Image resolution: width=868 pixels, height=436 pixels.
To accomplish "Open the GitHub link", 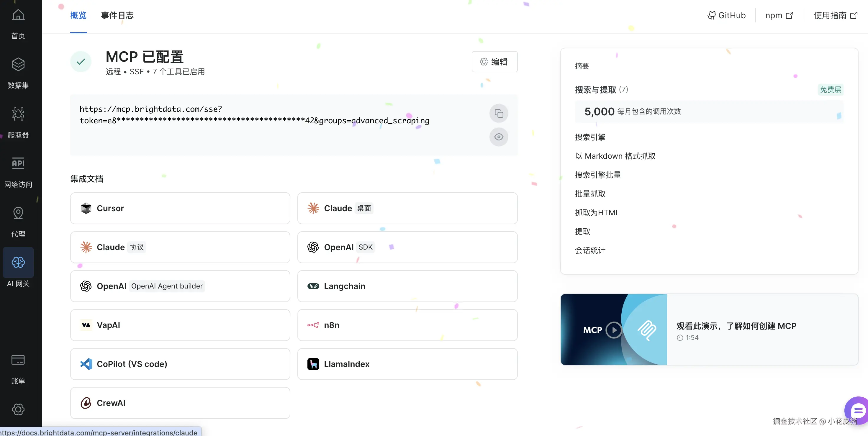I will coord(726,16).
